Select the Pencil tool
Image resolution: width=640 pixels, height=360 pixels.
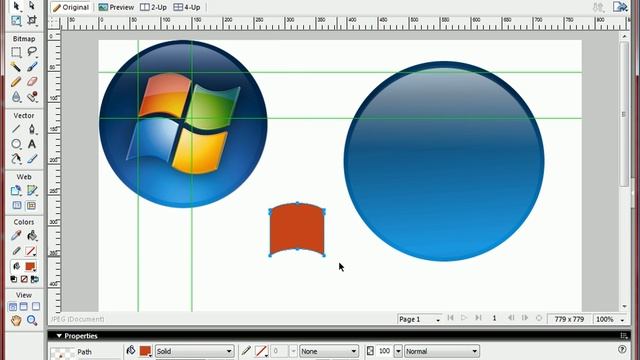[16, 82]
